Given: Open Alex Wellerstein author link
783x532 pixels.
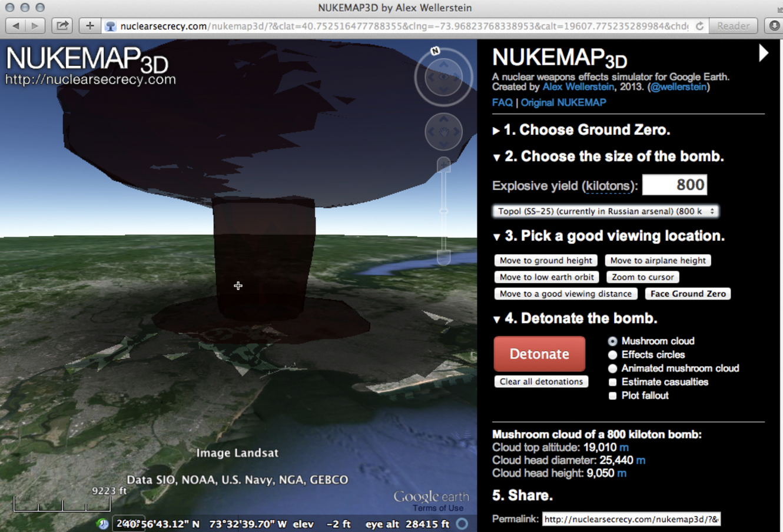Looking at the screenshot, I should point(578,87).
